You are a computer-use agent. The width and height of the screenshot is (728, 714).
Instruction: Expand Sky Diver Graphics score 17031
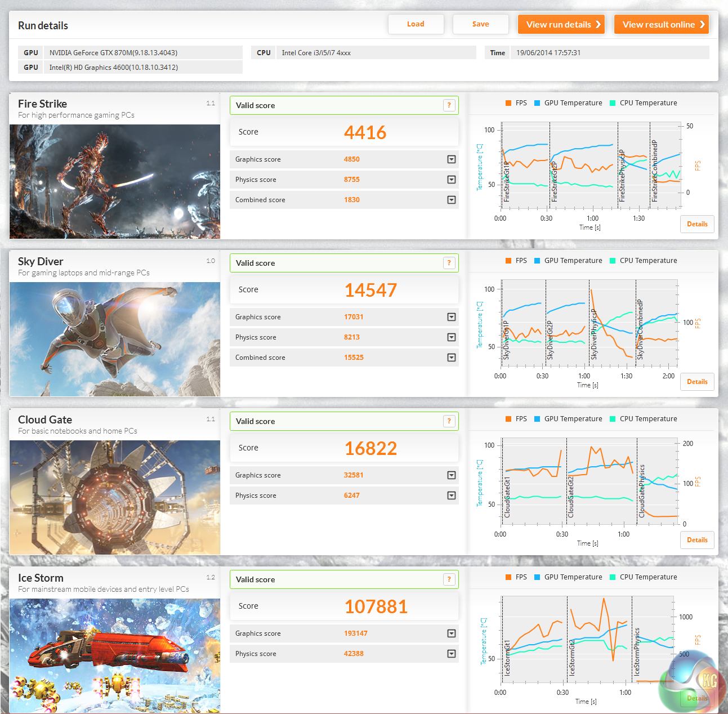click(x=452, y=317)
